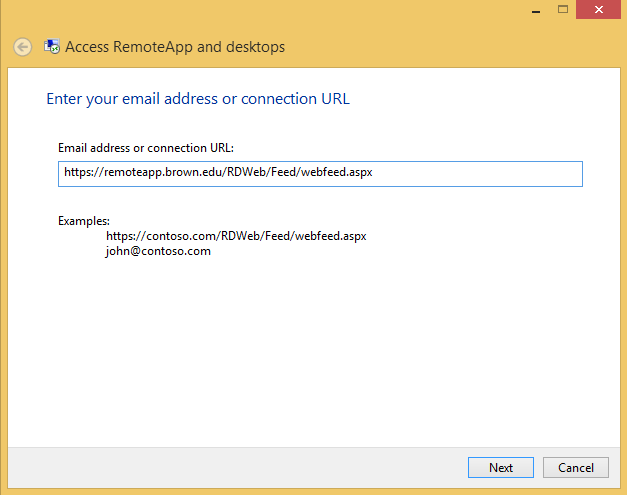Focus the connection URL input field
The width and height of the screenshot is (627, 495).
(x=320, y=174)
